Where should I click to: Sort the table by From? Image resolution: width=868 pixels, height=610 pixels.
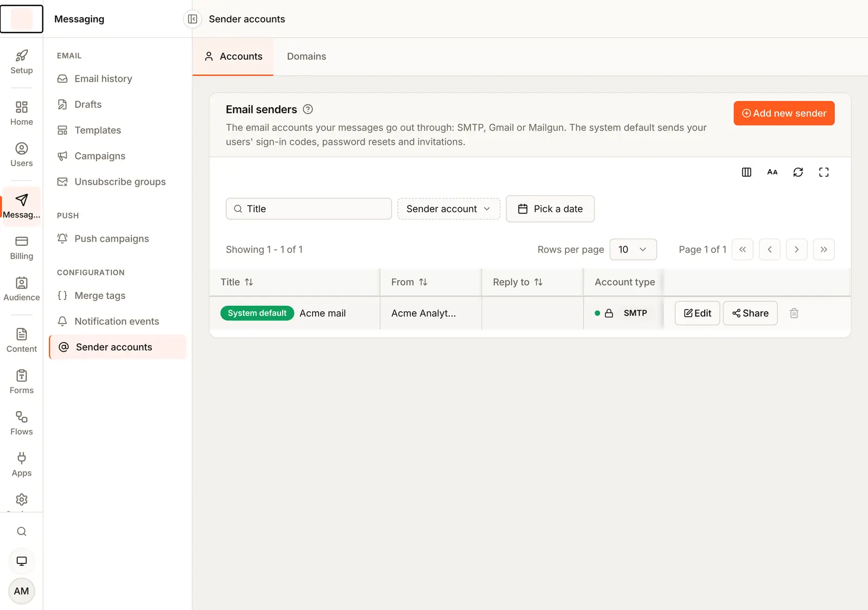pyautogui.click(x=410, y=282)
